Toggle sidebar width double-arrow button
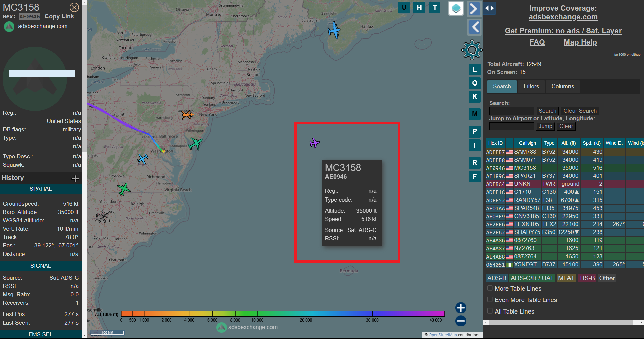Image resolution: width=644 pixels, height=339 pixels. tap(490, 8)
